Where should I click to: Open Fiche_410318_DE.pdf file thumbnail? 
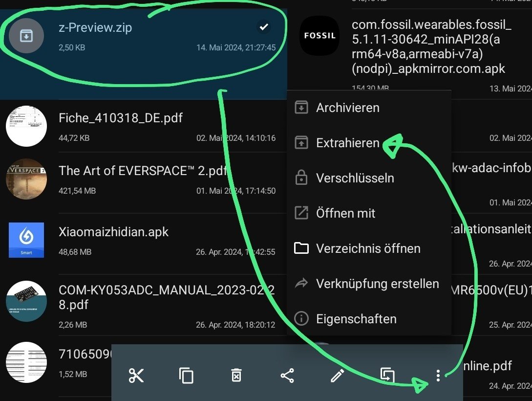(x=26, y=126)
